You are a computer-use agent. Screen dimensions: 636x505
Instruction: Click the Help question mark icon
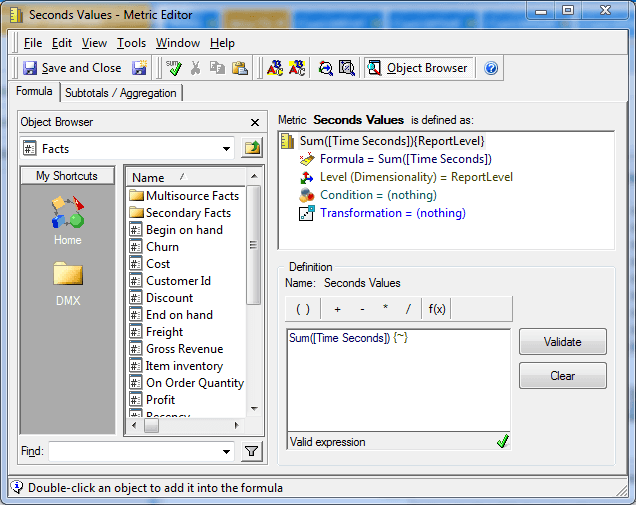click(x=491, y=68)
